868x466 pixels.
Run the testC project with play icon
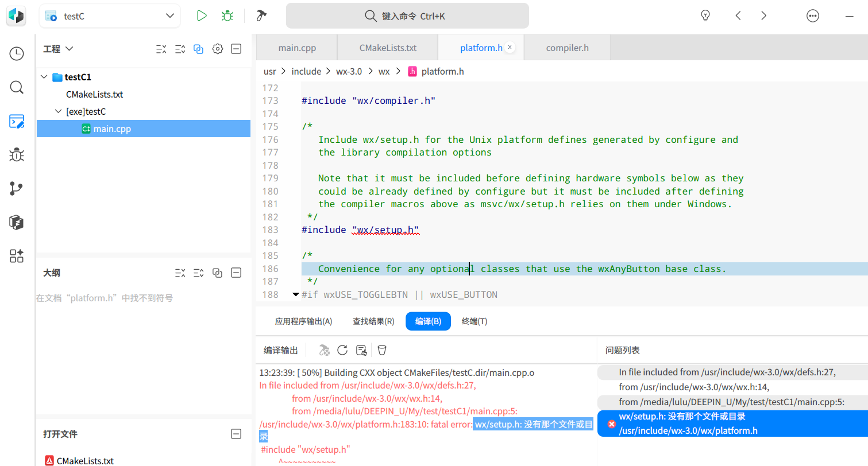click(202, 16)
